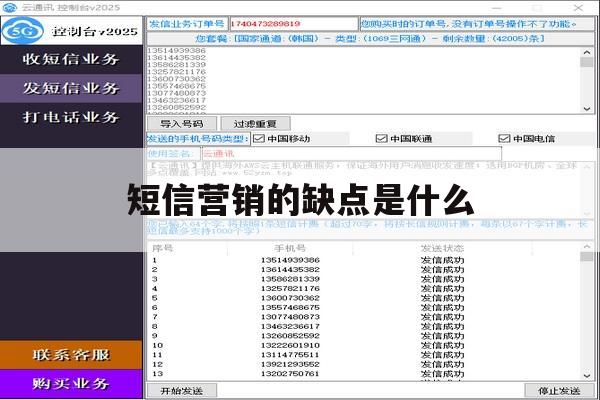The width and height of the screenshot is (600, 400).
Task: Open the 收短信业务 section
Action: [x=71, y=59]
